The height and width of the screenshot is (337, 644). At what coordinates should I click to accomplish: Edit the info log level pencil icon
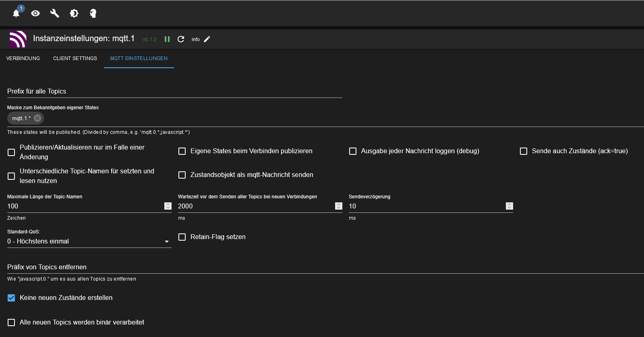pyautogui.click(x=207, y=39)
